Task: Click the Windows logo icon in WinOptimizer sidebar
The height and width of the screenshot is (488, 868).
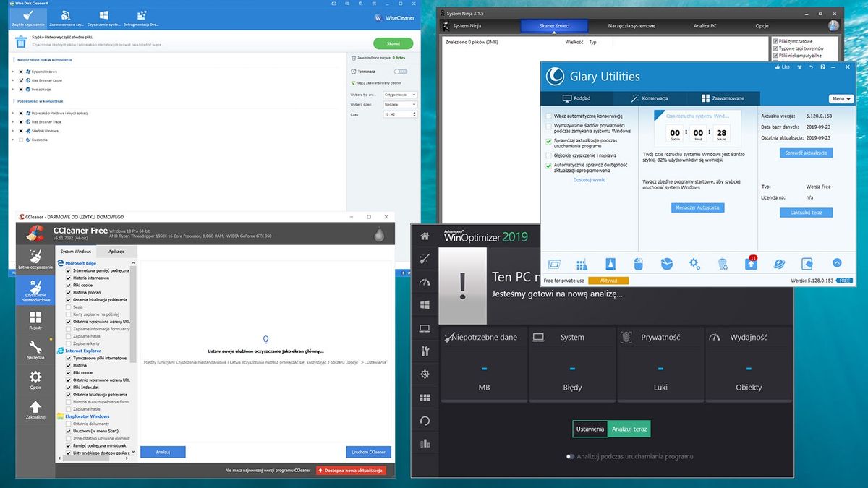Action: 425,305
